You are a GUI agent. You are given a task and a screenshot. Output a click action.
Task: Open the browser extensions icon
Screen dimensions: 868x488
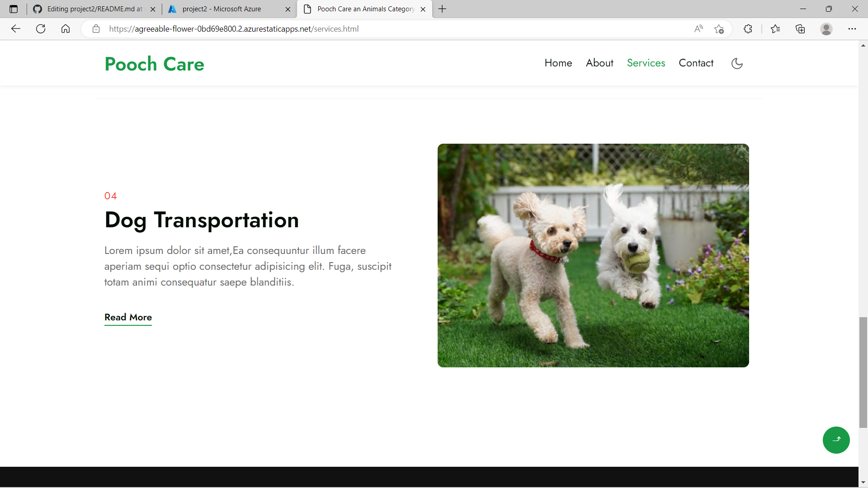coord(748,28)
